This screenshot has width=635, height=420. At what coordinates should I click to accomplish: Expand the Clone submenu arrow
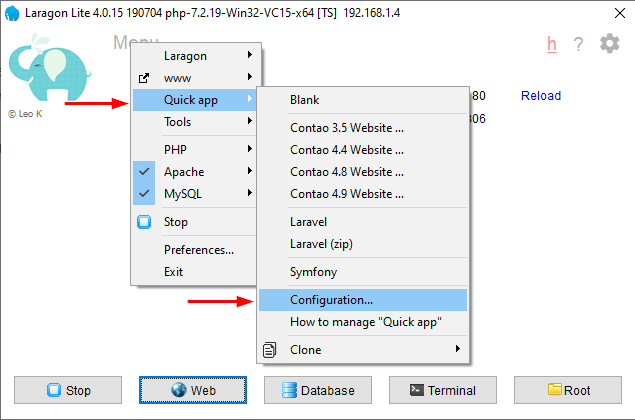458,348
